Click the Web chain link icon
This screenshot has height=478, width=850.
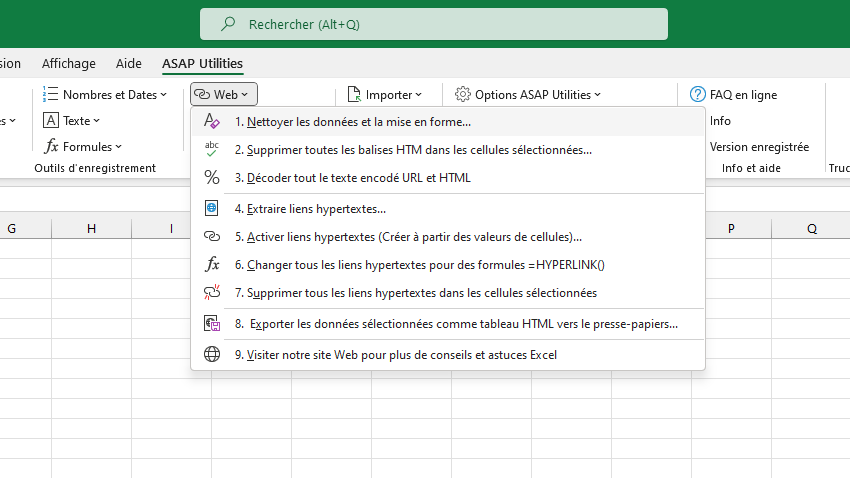(202, 94)
